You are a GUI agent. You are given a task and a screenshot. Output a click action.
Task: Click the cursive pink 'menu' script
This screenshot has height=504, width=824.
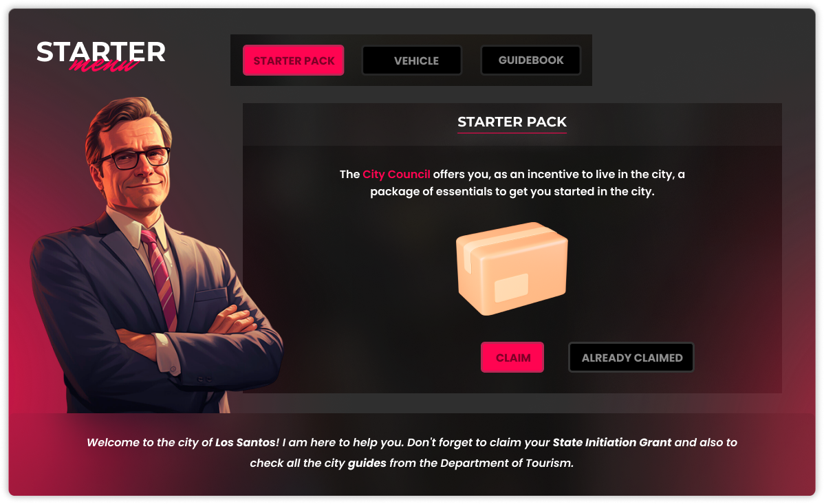[x=104, y=65]
